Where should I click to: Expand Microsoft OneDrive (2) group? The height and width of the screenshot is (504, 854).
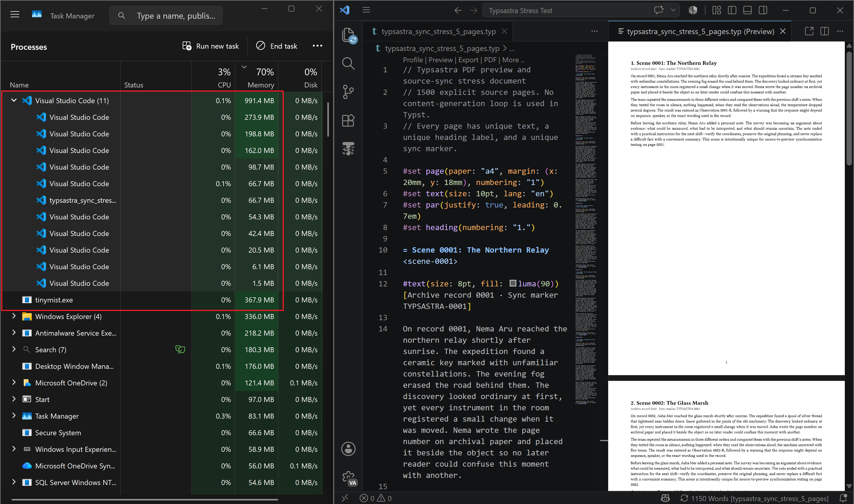tap(14, 382)
